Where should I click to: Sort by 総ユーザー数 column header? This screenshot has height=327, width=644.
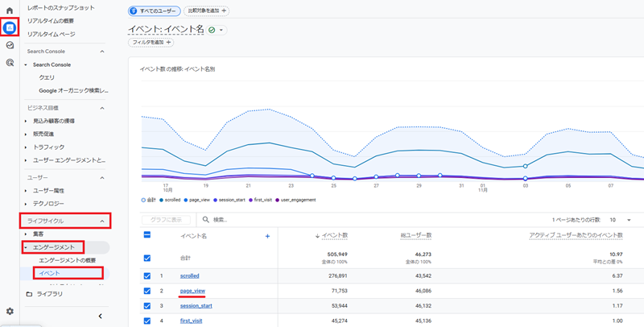pos(416,235)
